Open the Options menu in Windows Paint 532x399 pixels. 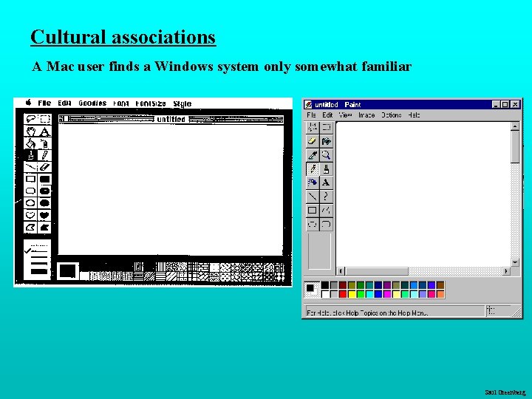(391, 115)
